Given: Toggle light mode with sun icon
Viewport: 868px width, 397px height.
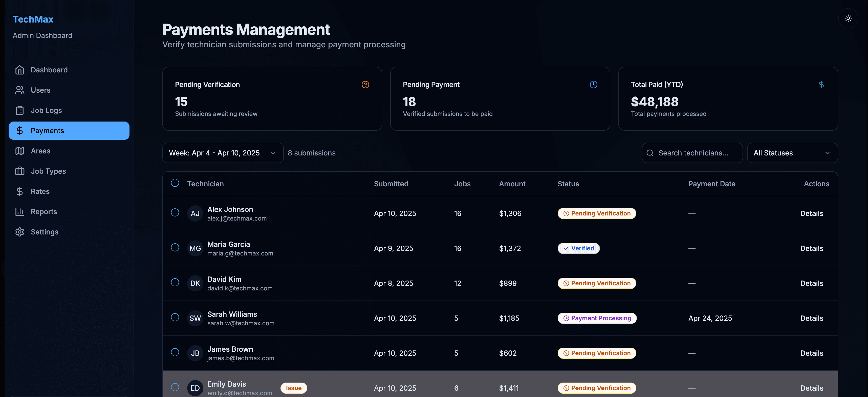Looking at the screenshot, I should pos(848,18).
